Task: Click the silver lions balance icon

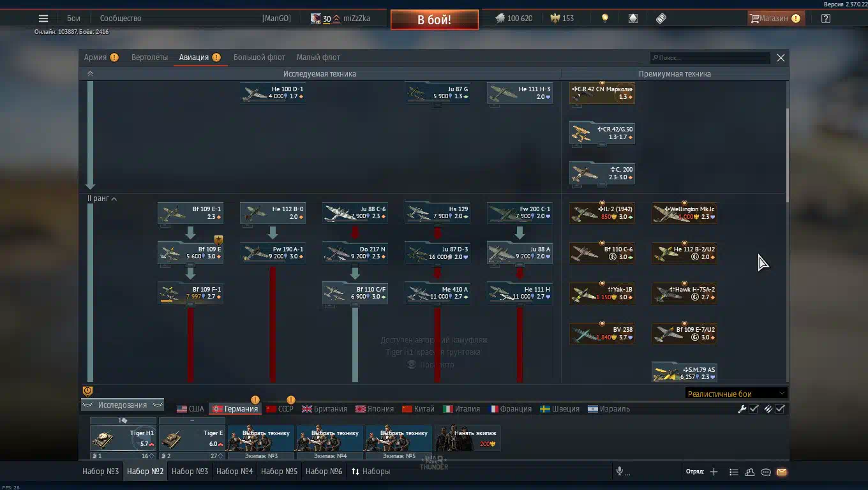Action: tap(500, 19)
